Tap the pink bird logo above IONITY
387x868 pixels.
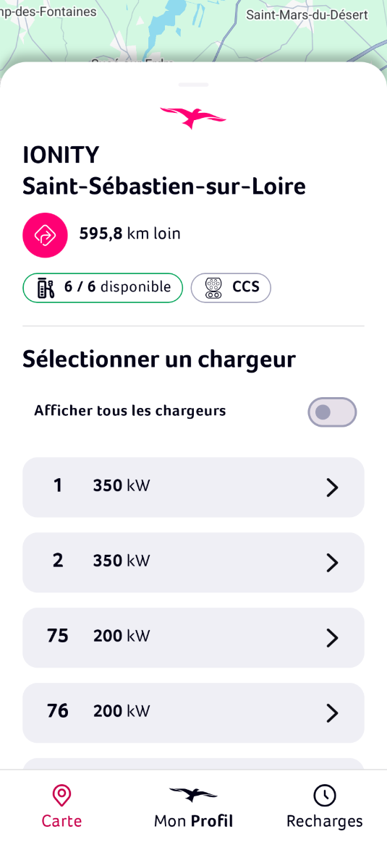(193, 117)
